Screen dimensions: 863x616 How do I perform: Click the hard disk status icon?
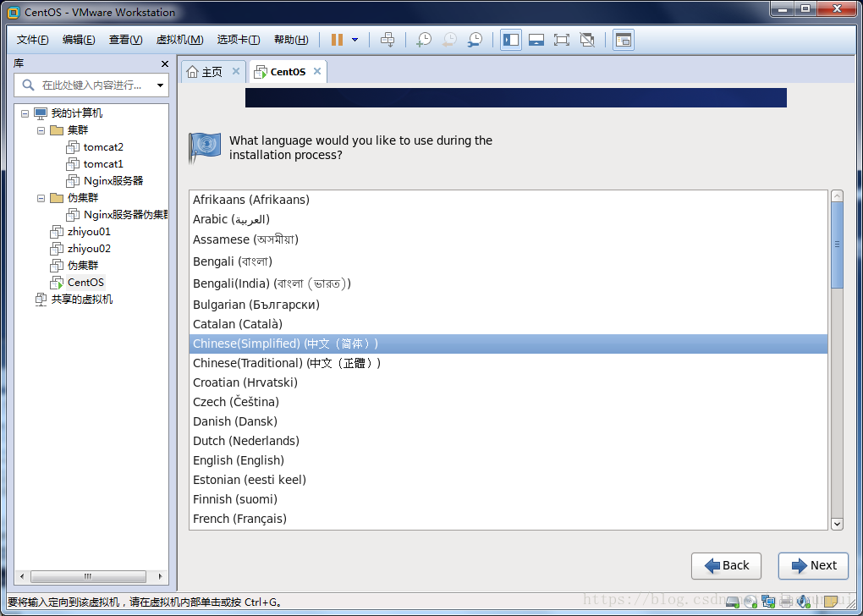pyautogui.click(x=733, y=601)
